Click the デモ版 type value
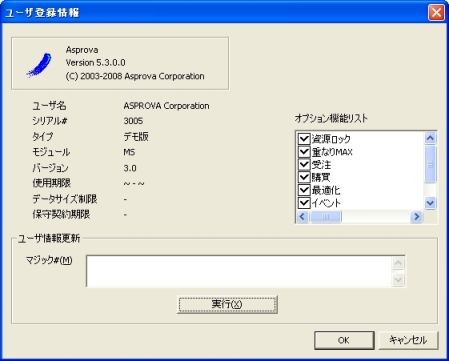Viewport: 449px width, 361px height. 136,137
